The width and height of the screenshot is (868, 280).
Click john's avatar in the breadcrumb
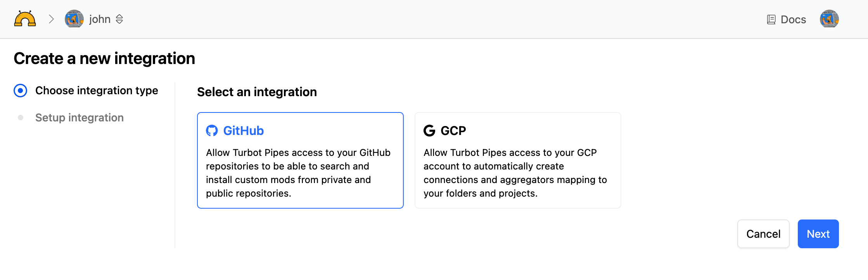pos(74,19)
